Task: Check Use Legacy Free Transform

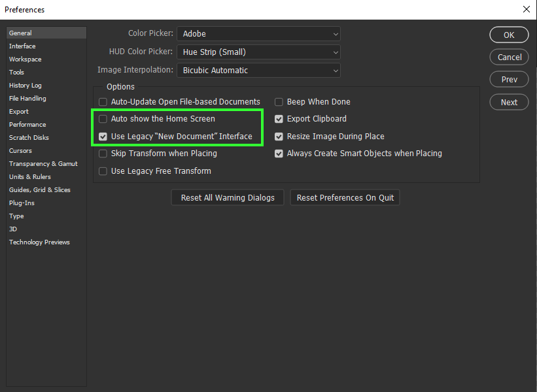Action: click(103, 171)
